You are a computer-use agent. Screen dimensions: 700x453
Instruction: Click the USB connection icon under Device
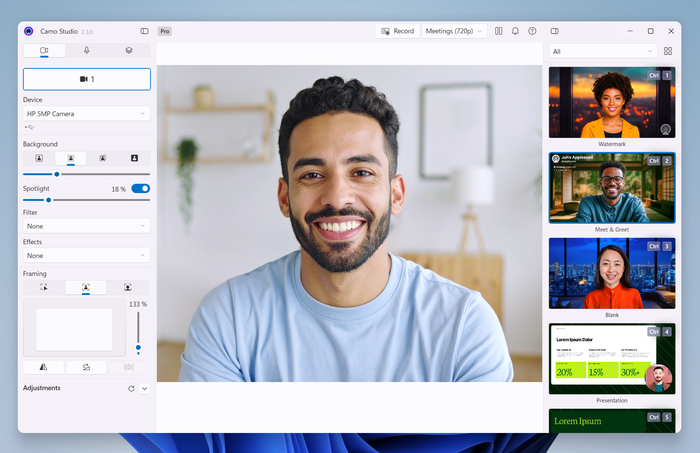29,127
